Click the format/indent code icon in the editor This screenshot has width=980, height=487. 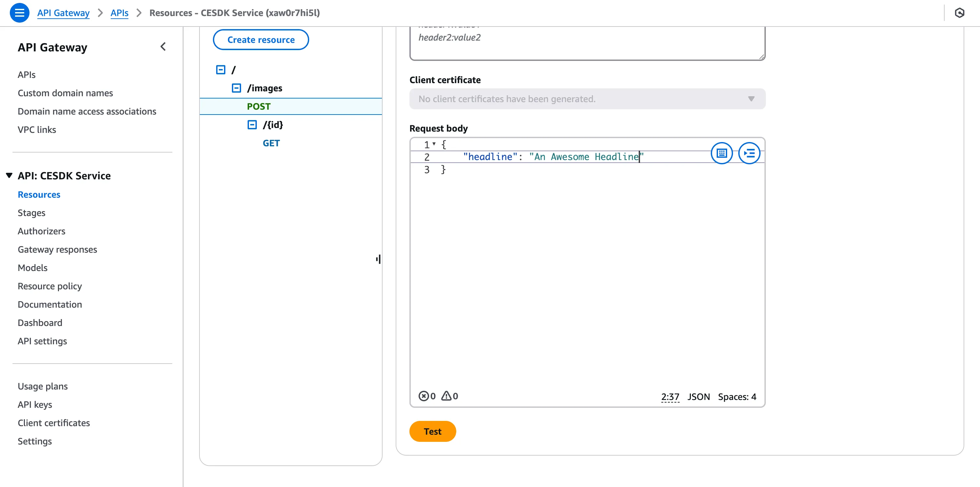(749, 153)
